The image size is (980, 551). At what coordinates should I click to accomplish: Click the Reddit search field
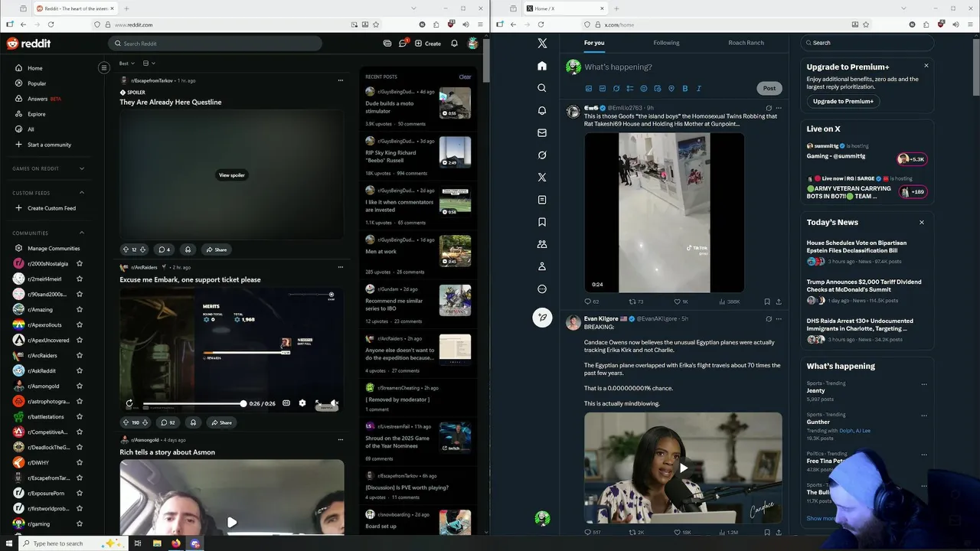[214, 44]
